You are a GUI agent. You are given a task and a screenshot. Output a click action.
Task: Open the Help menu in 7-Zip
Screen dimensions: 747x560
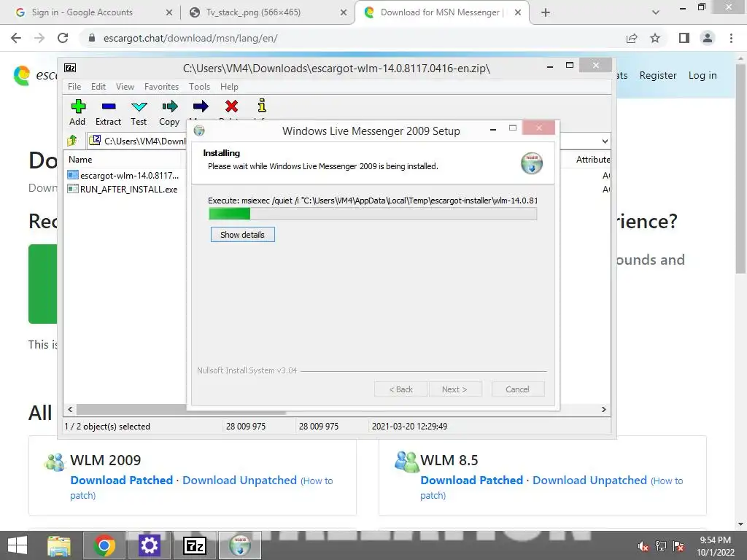[x=229, y=87]
